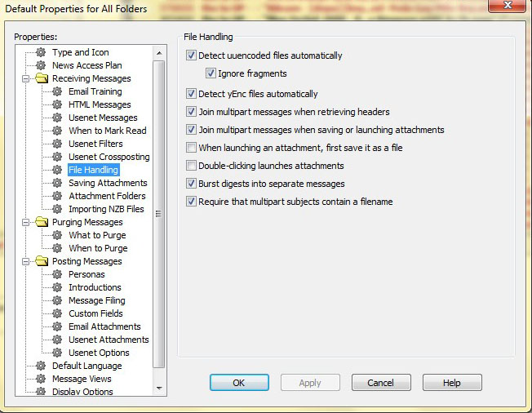Screen dimensions: 532x413
Task: Click the gear icon next to Usenet Attachments
Action: tap(57, 340)
